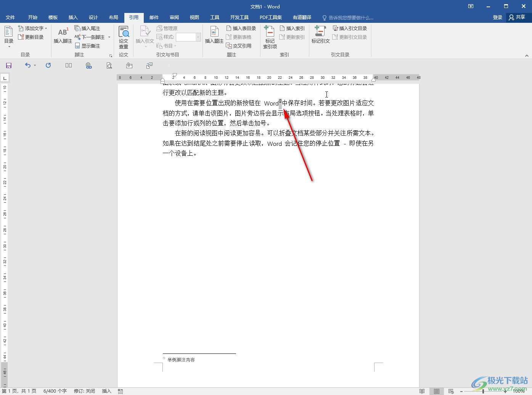Click 添加文字 add text dropdown

[x=33, y=28]
